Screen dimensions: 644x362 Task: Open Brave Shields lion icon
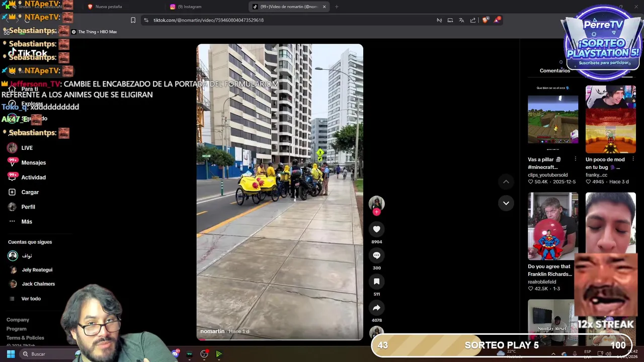pos(485,20)
